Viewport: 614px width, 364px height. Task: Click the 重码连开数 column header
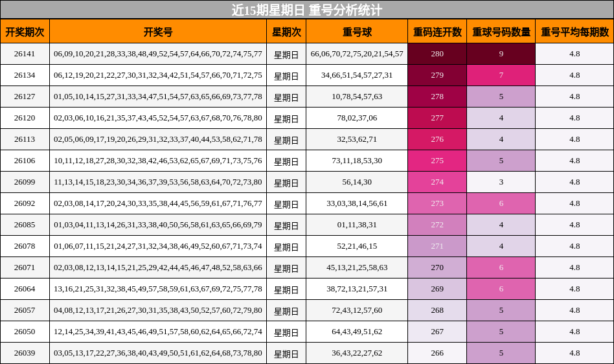click(x=437, y=32)
